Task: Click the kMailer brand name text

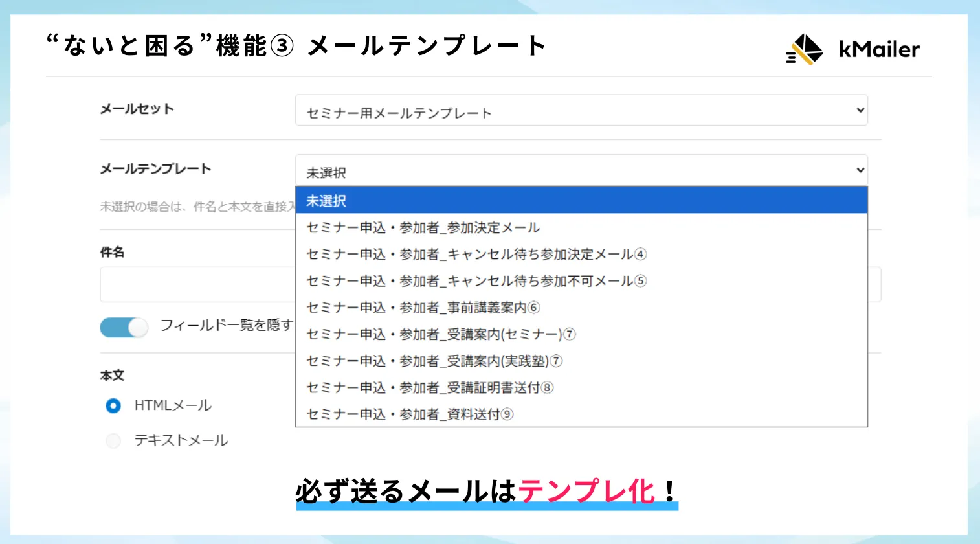Action: pyautogui.click(x=878, y=49)
